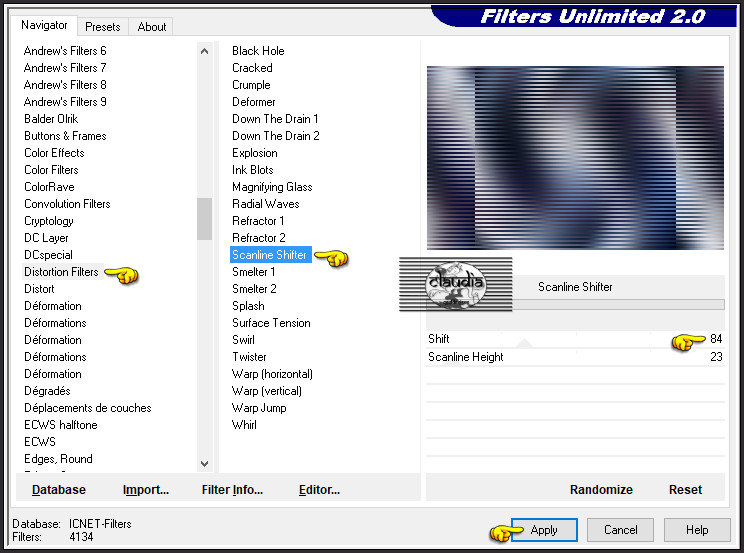Select Andrew's Filters 6 category
This screenshot has height=553, width=744.
coord(65,51)
